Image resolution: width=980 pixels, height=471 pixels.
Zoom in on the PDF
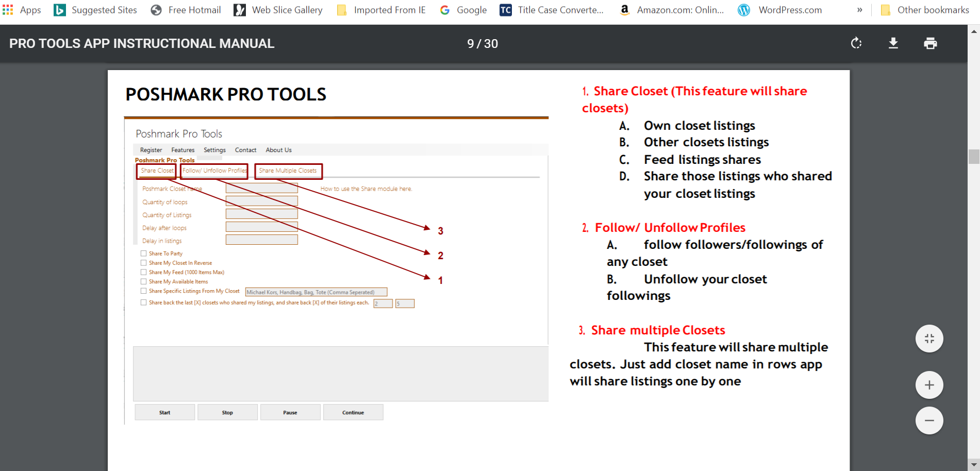click(x=929, y=385)
